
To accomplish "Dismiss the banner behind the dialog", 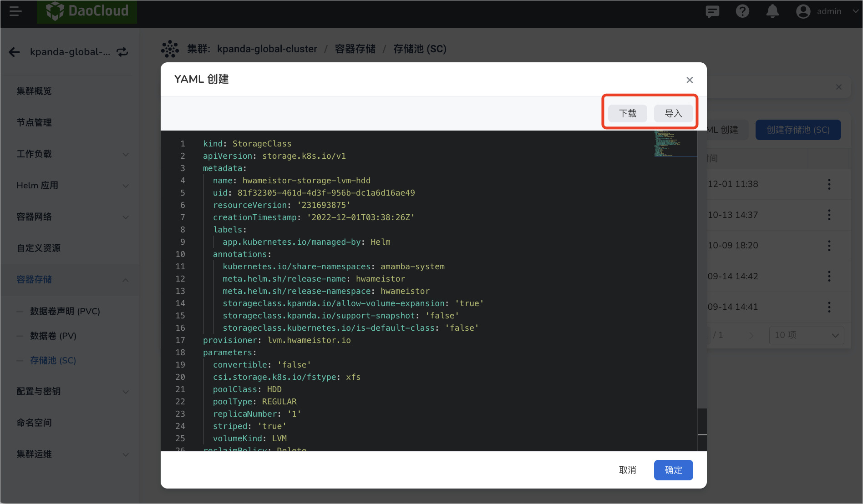I will pyautogui.click(x=839, y=87).
